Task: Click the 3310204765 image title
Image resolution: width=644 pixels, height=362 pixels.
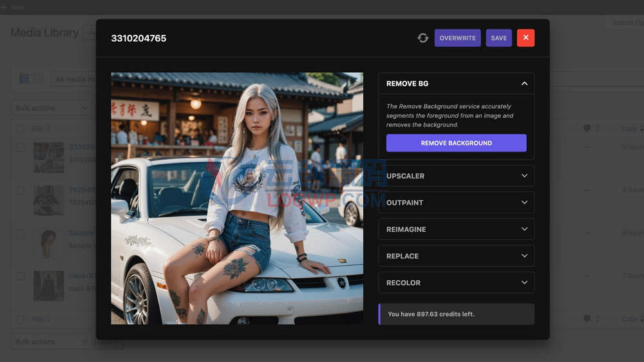Action: click(139, 38)
